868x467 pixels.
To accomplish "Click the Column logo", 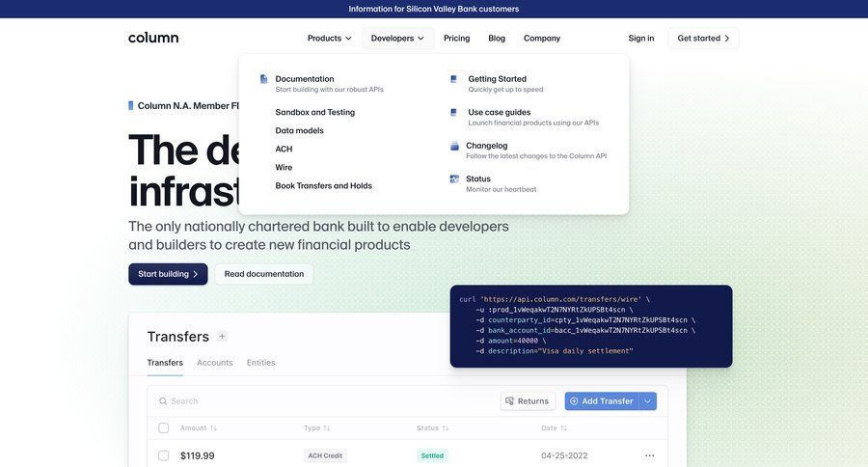I will 153,38.
